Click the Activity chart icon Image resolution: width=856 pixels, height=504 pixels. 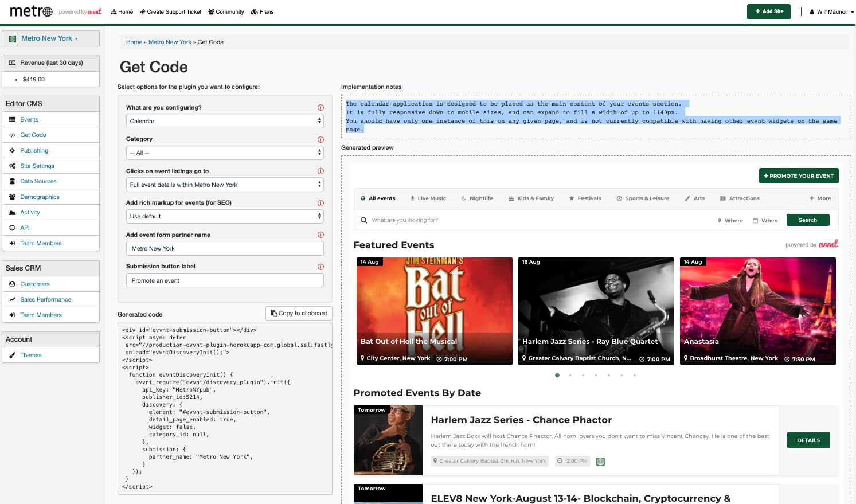click(12, 212)
